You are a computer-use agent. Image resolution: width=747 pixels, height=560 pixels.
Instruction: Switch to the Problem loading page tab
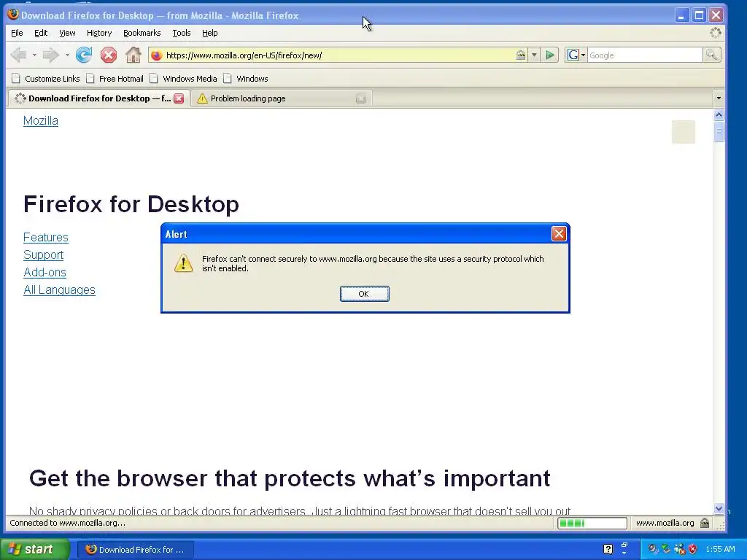tap(281, 98)
